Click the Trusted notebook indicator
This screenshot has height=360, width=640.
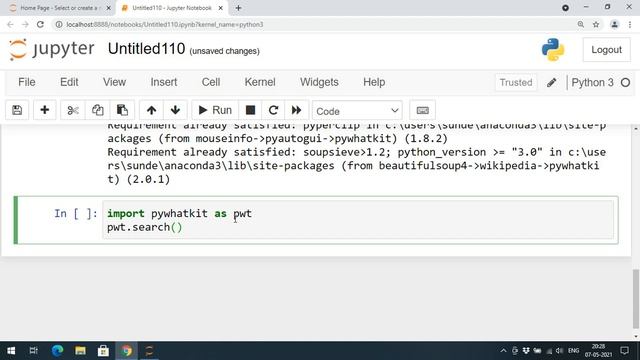click(x=516, y=82)
